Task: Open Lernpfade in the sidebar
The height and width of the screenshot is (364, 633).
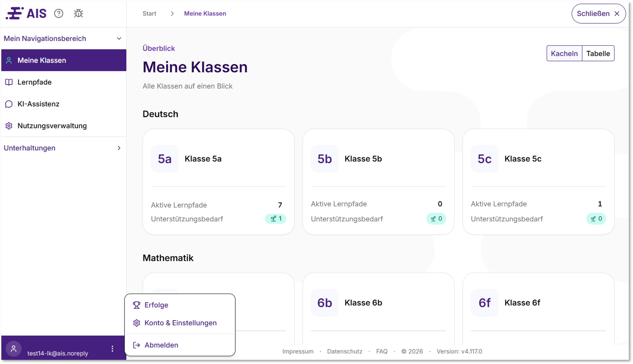Action: [63, 82]
